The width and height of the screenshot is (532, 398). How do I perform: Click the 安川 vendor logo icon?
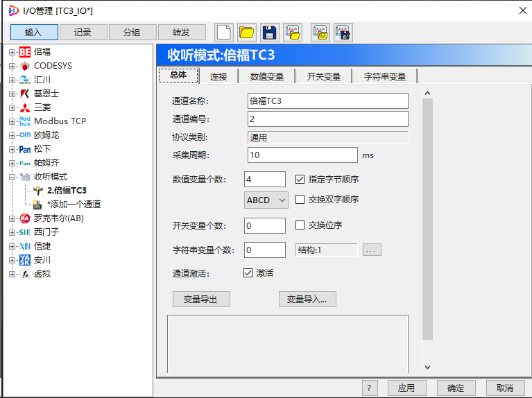coord(25,260)
